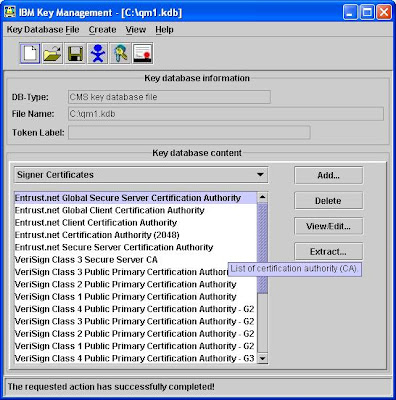Select Entrust.net Client Certification Authority
This screenshot has height=400, width=396.
click(136, 223)
